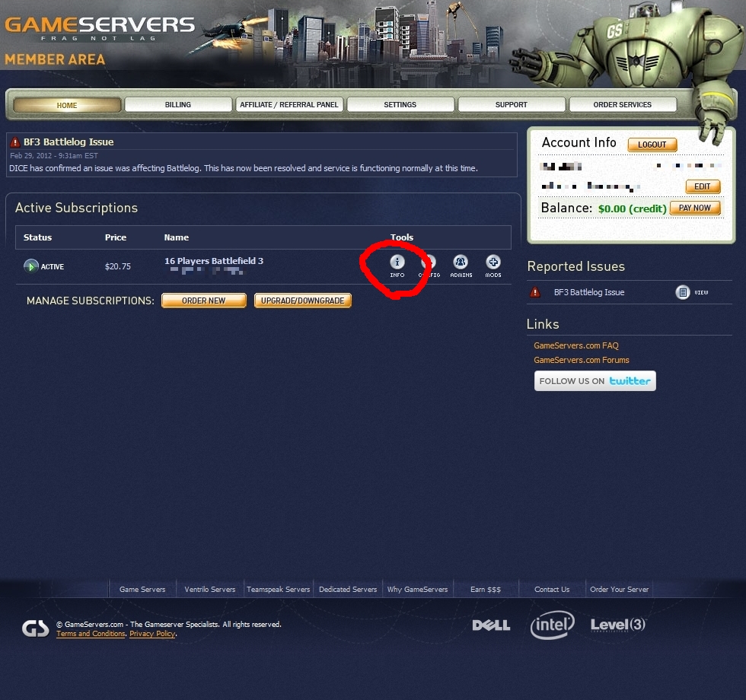Click Why GameServers in the footer menu
The width and height of the screenshot is (746, 700).
point(417,589)
